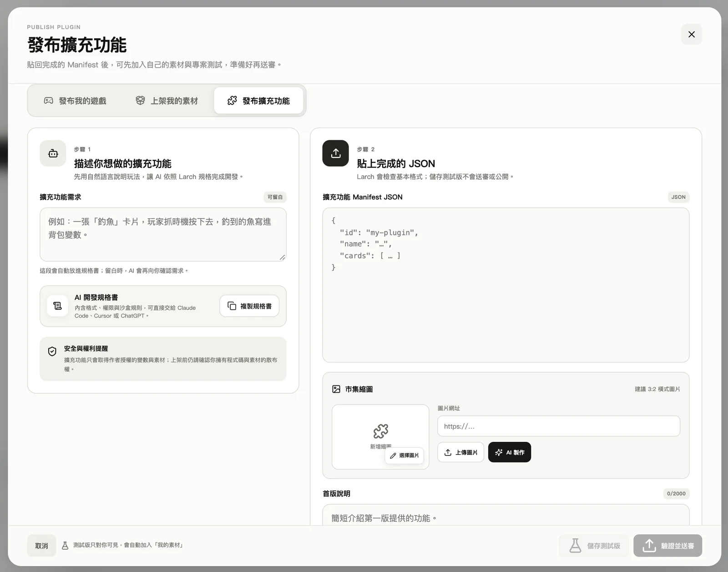This screenshot has width=728, height=572.
Task: Click the upload icon in 驗證並送審 button
Action: 649,546
